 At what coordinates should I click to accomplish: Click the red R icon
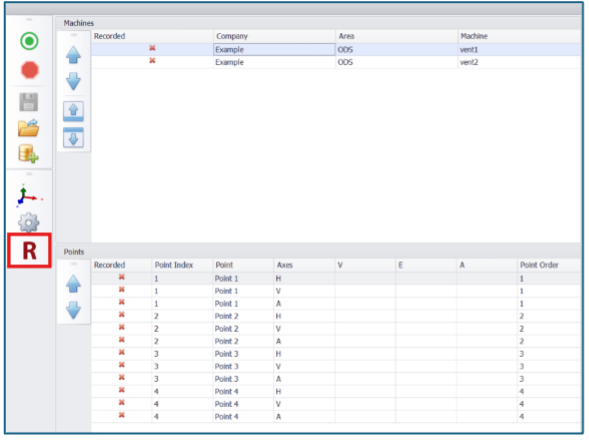point(29,251)
